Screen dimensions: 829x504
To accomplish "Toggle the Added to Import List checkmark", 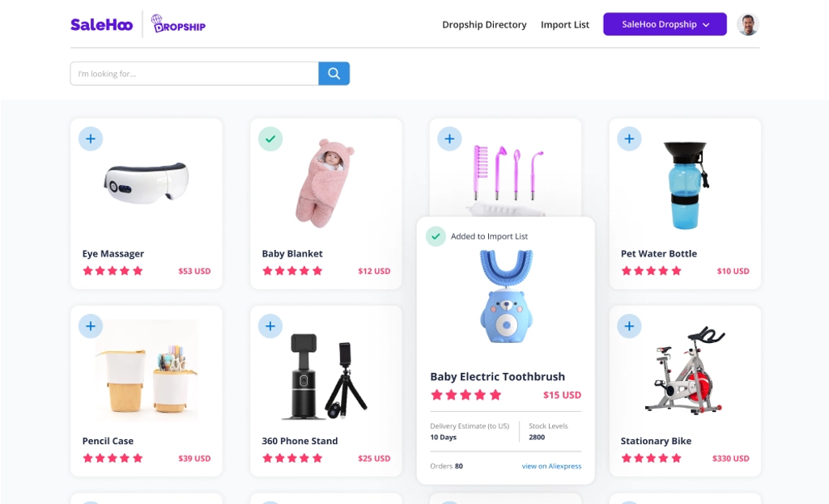I will (x=436, y=237).
